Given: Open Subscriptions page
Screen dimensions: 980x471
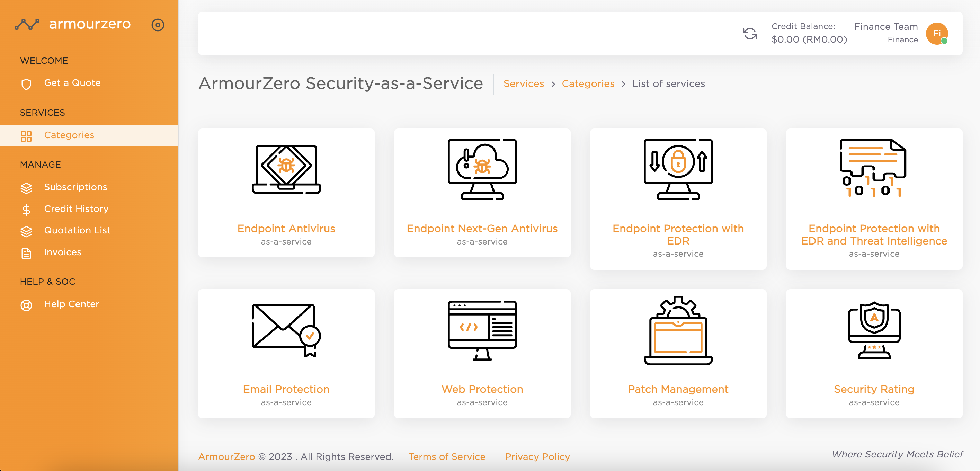Looking at the screenshot, I should (x=75, y=187).
